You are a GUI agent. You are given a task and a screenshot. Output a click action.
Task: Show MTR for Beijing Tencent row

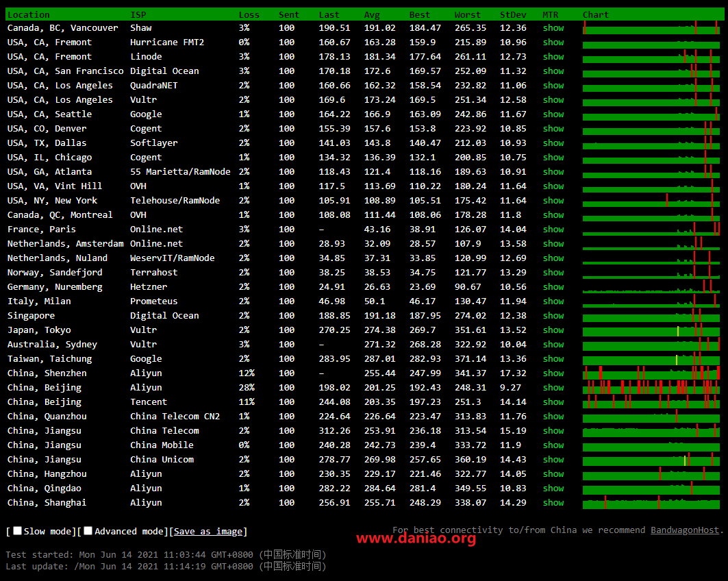(553, 402)
